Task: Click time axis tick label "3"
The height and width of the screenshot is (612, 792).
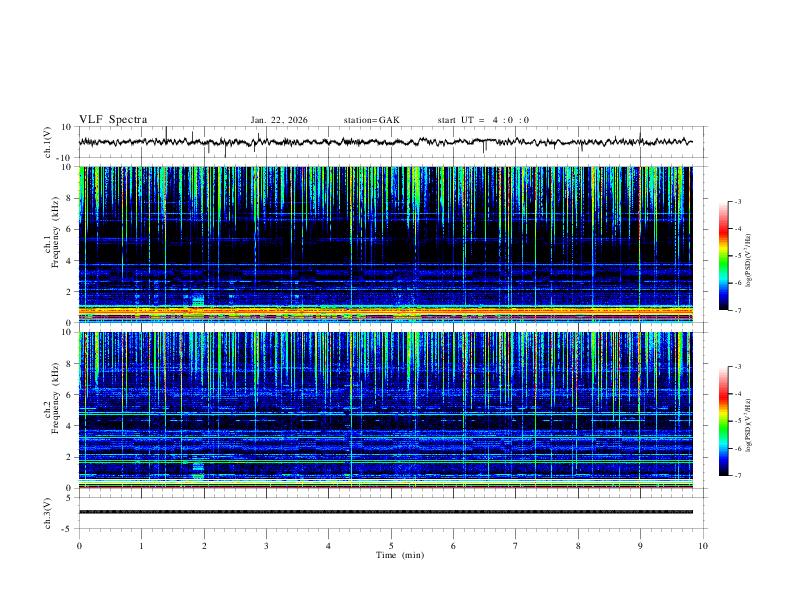Action: point(266,546)
